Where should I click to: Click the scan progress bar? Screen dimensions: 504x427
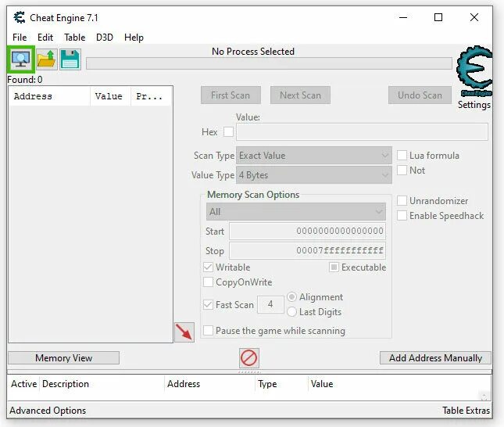269,63
